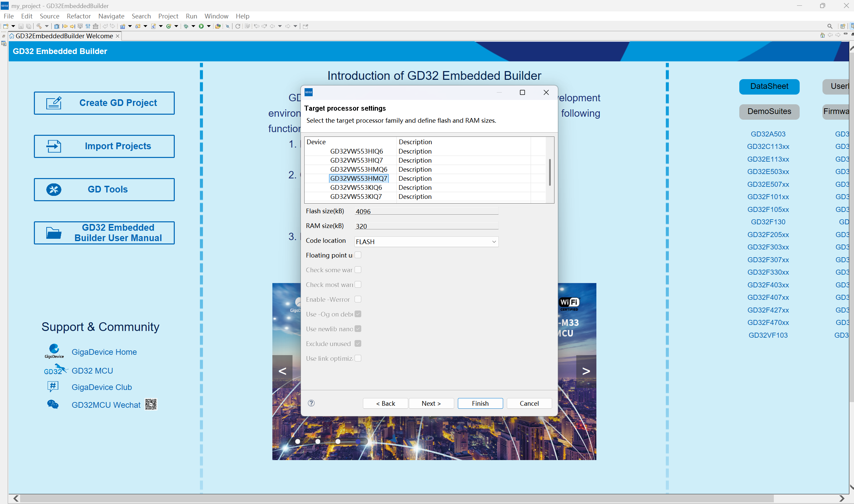This screenshot has height=504, width=854.
Task: Open the dropdown arrow beside New C Project
Action: pyautogui.click(x=130, y=26)
